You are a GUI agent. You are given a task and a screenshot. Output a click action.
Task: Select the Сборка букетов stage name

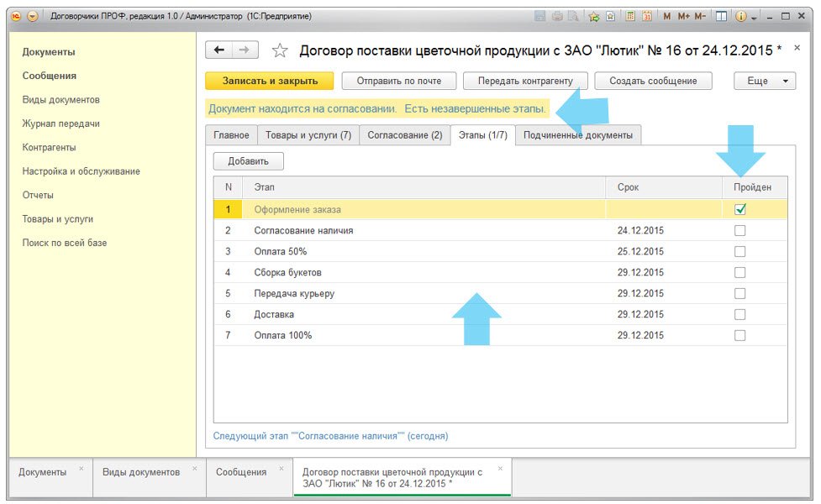[x=287, y=272]
